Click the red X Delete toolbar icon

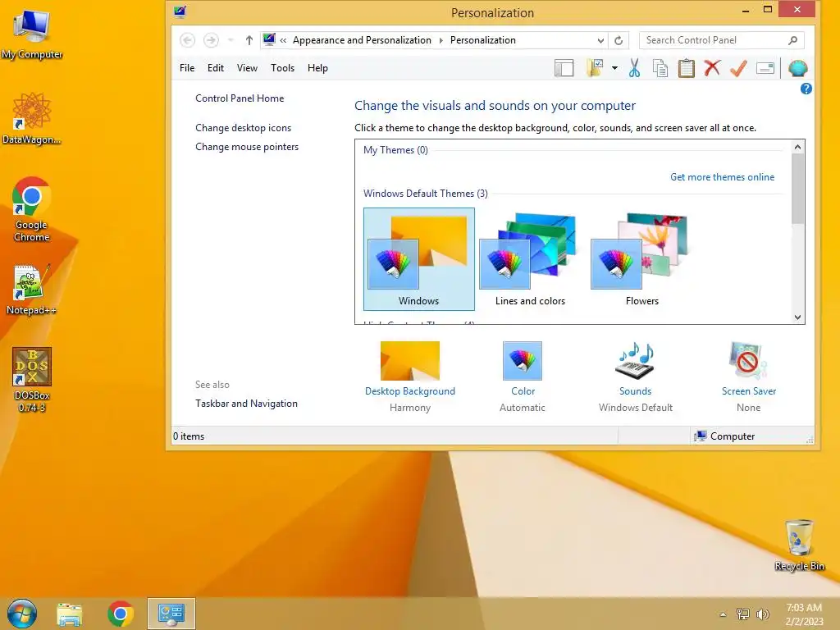pyautogui.click(x=712, y=68)
